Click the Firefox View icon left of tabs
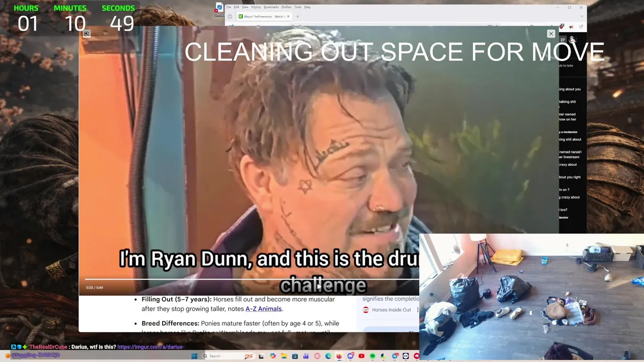 coord(230,17)
